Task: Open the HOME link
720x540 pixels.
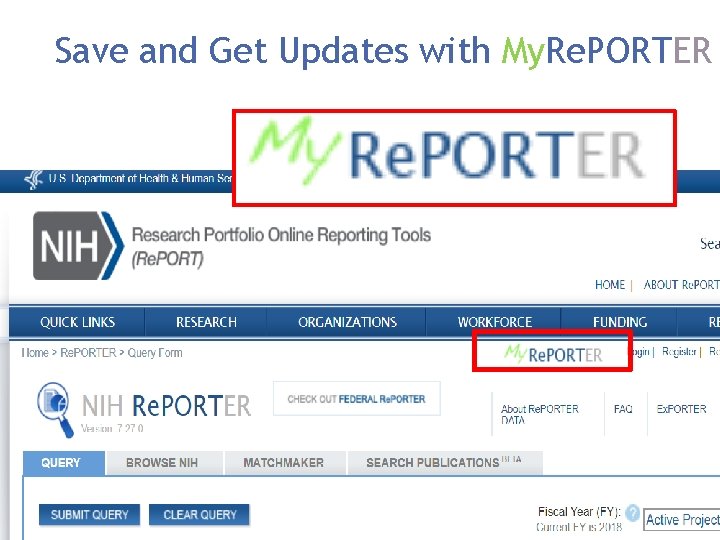Action: coord(610,285)
